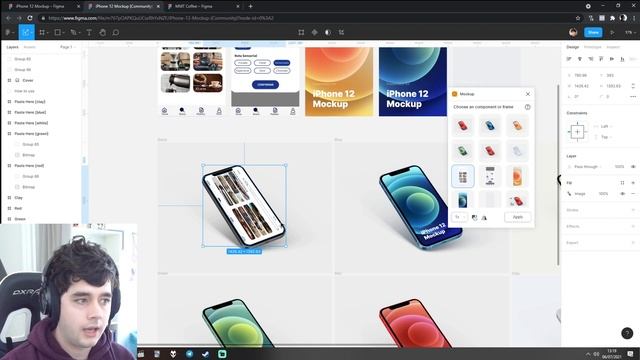The image size is (640, 360).
Task: Click the image quality icon beside 1x dropdown
Action: [474, 218]
